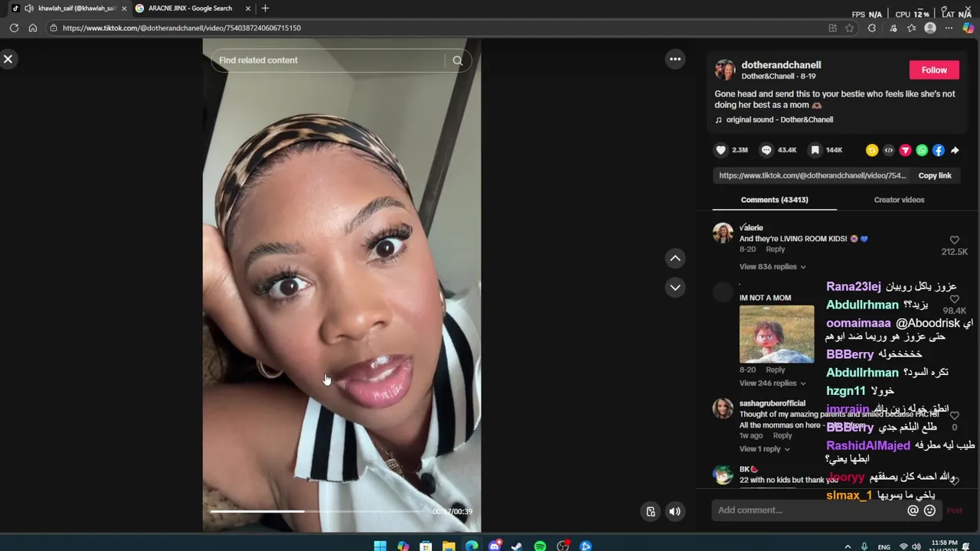This screenshot has height=551, width=980.
Task: Open File Explorer from taskbar
Action: coord(449,546)
